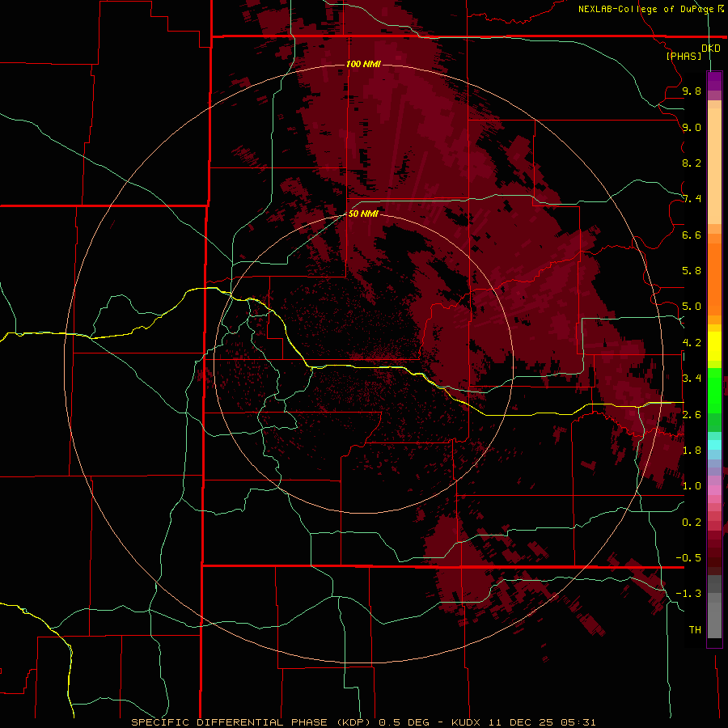Viewport: 728px width, 728px height.
Task: Click the "50 NMI" range ring label
Action: (x=363, y=214)
